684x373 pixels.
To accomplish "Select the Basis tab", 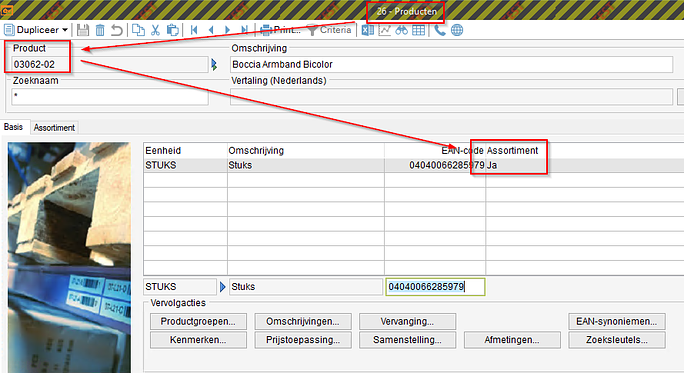I will [14, 127].
